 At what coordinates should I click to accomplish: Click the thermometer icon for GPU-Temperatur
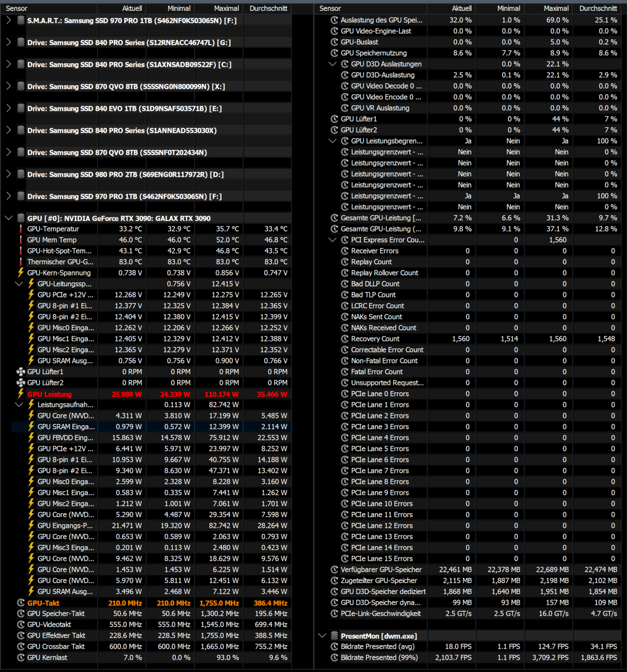click(21, 229)
